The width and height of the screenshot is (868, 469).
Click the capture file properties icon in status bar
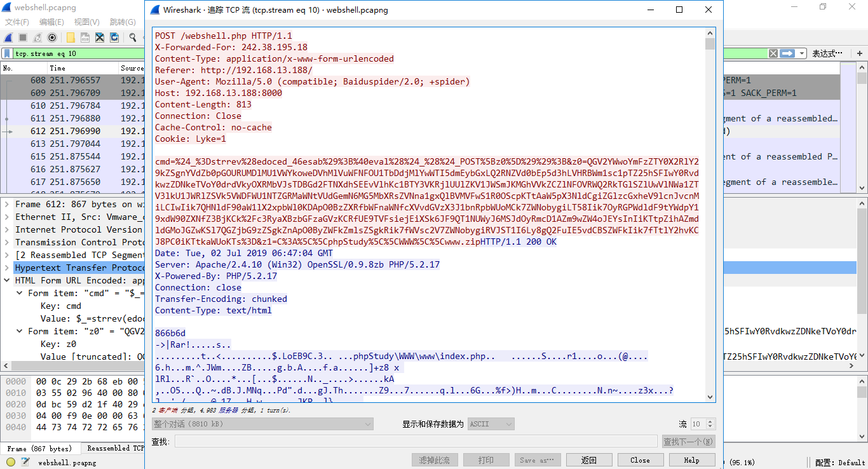click(x=24, y=462)
